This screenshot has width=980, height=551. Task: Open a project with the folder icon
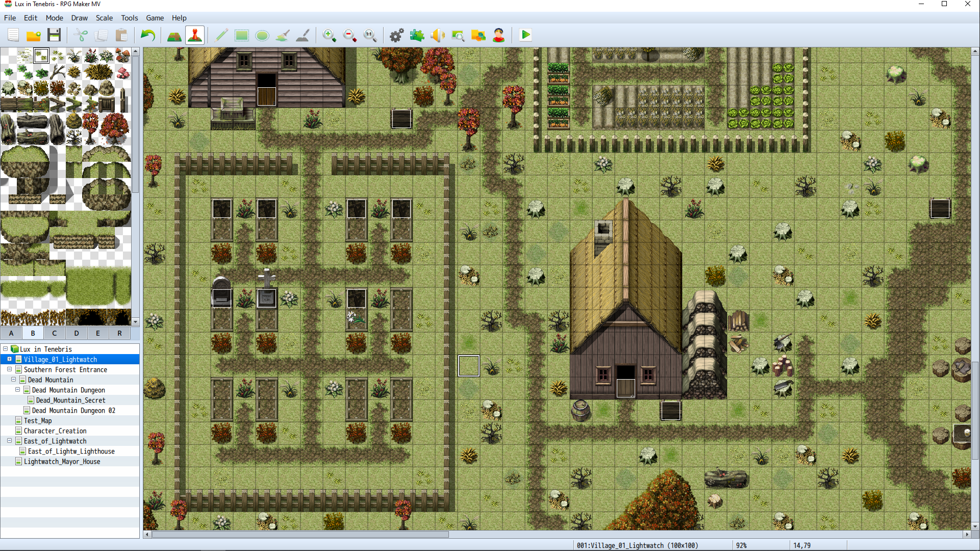tap(34, 35)
